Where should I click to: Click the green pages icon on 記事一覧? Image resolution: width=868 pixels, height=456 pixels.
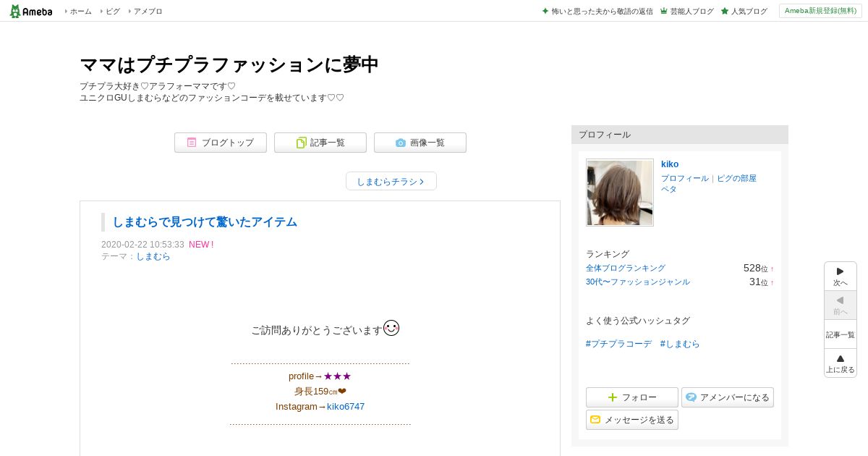click(x=301, y=143)
